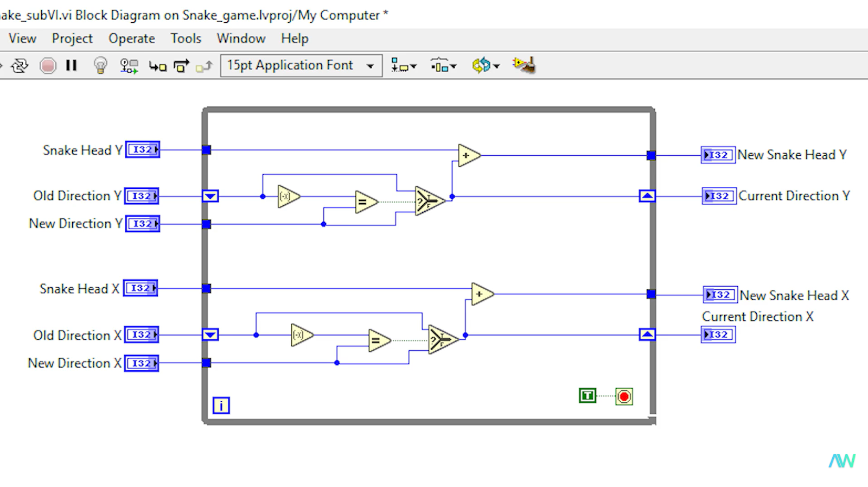This screenshot has height=487, width=868.
Task: Open the View menu
Action: click(22, 39)
